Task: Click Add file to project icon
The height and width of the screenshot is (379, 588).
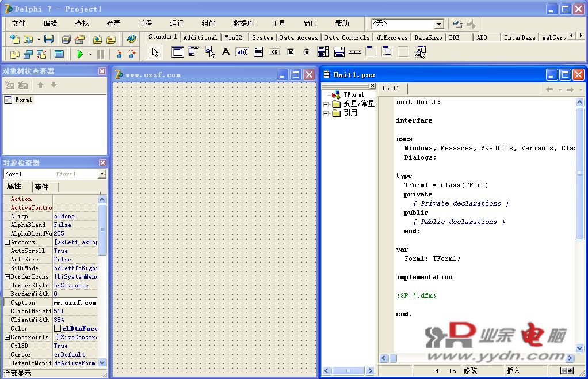Action: (97, 39)
